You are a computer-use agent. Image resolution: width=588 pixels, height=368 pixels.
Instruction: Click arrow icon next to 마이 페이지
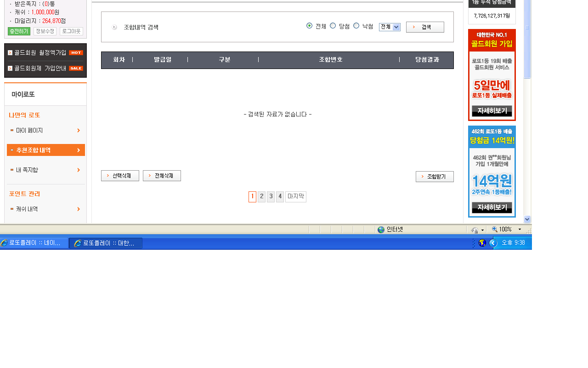click(x=79, y=131)
